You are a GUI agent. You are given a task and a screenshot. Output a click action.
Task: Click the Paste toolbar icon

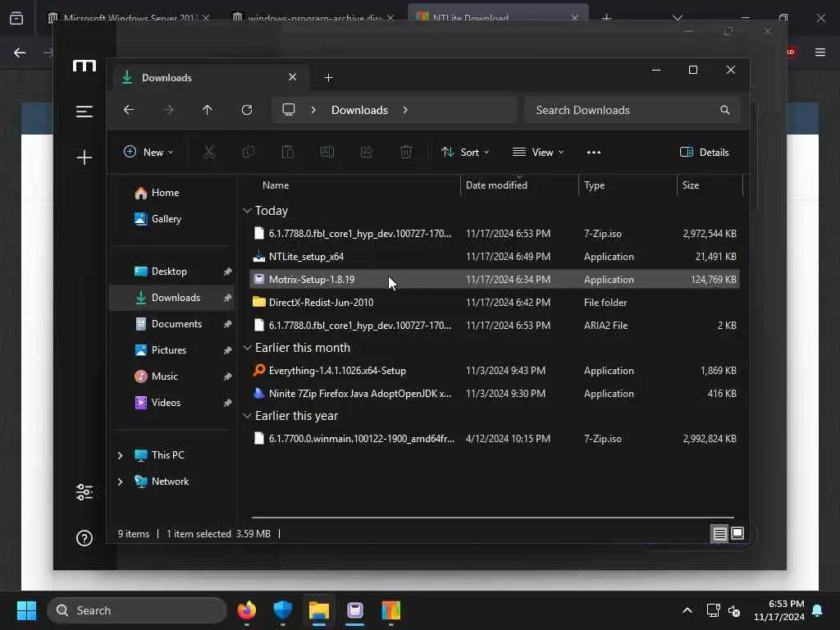pos(288,152)
